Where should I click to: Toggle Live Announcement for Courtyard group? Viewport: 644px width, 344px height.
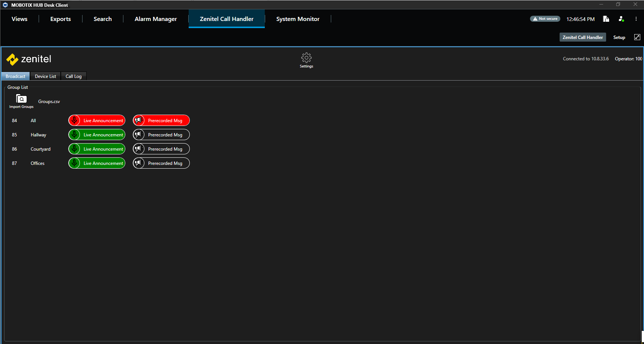(x=103, y=149)
